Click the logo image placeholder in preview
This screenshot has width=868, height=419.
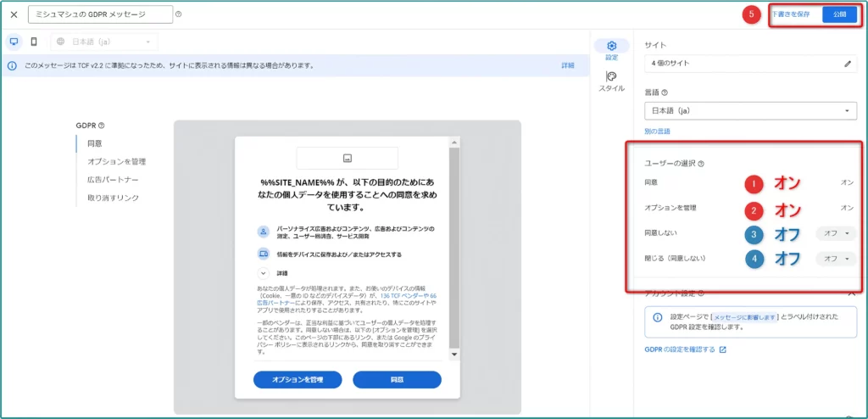click(x=347, y=158)
